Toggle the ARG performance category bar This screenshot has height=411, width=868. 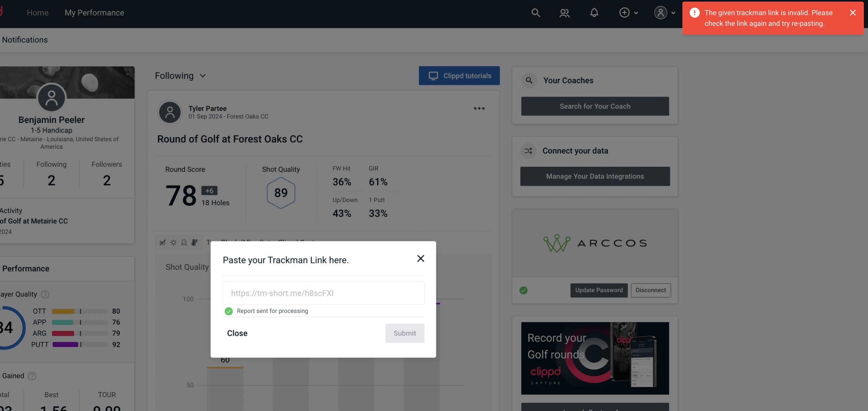(80, 333)
